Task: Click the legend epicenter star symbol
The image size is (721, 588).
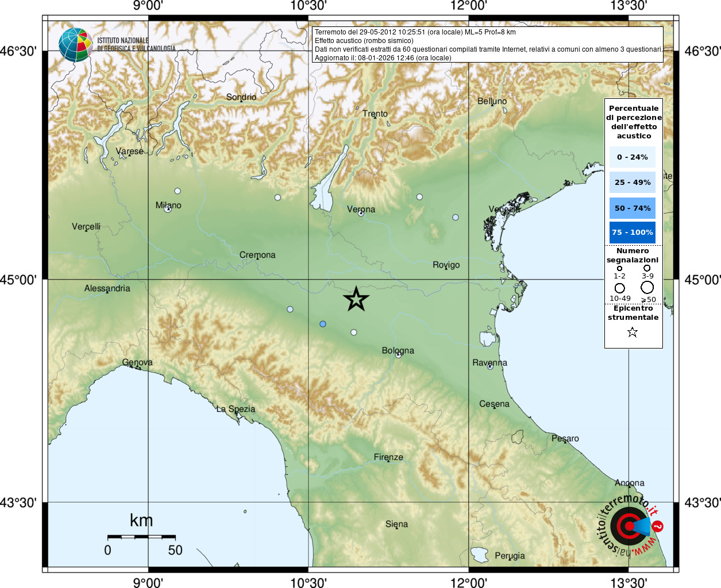Action: pos(633,332)
